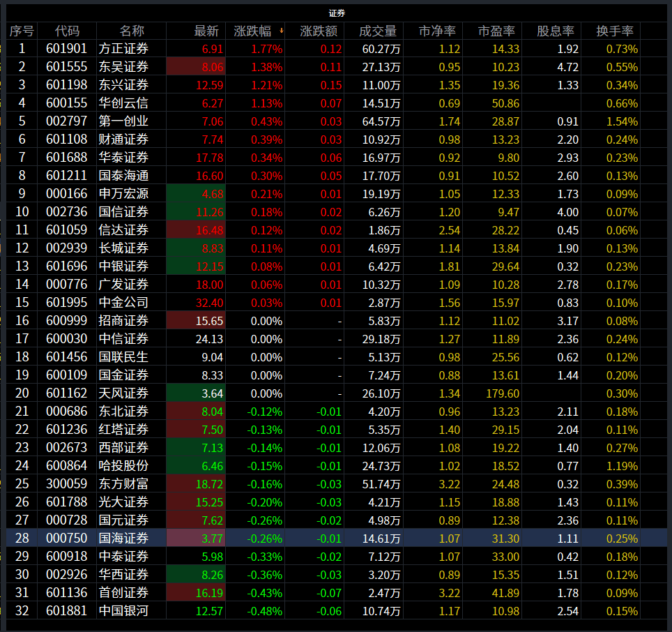The width and height of the screenshot is (672, 632).
Task: Click the 股息率 column header
Action: 555,31
